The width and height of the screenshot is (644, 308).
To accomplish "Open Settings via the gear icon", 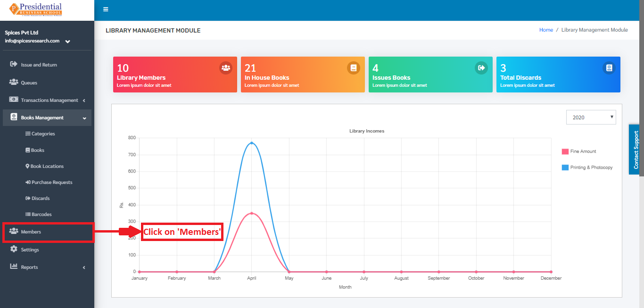I will coord(14,249).
